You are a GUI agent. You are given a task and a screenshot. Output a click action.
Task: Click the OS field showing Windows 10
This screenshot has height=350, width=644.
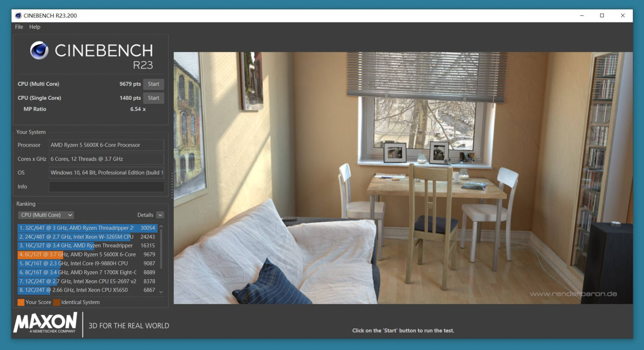106,173
